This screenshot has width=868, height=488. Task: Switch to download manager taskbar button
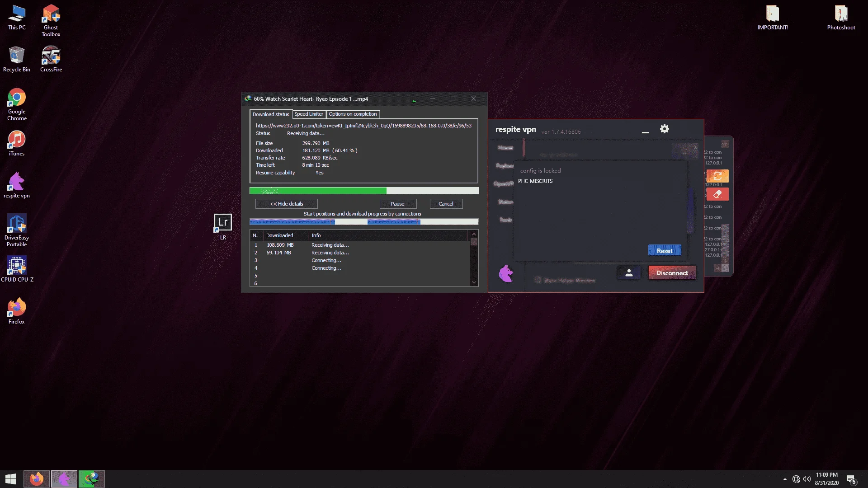[92, 479]
